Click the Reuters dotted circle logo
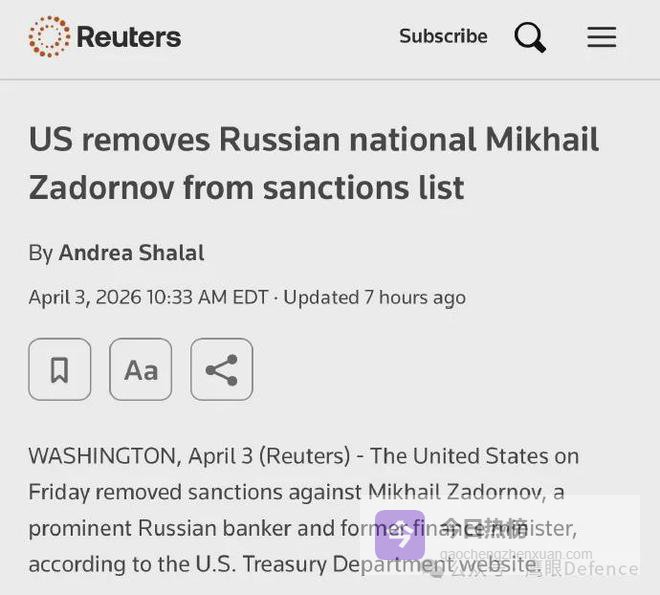Image resolution: width=660 pixels, height=595 pixels. tap(49, 37)
